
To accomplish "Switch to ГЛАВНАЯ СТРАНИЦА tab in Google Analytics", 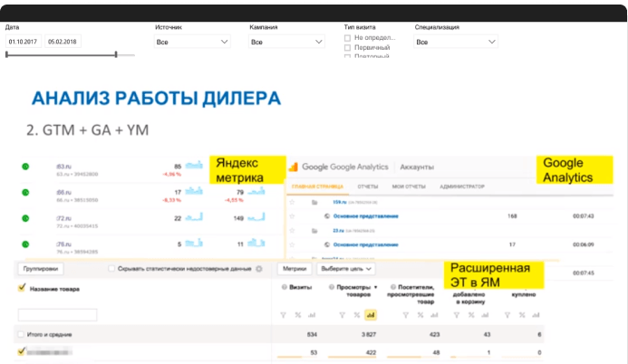I will (317, 187).
